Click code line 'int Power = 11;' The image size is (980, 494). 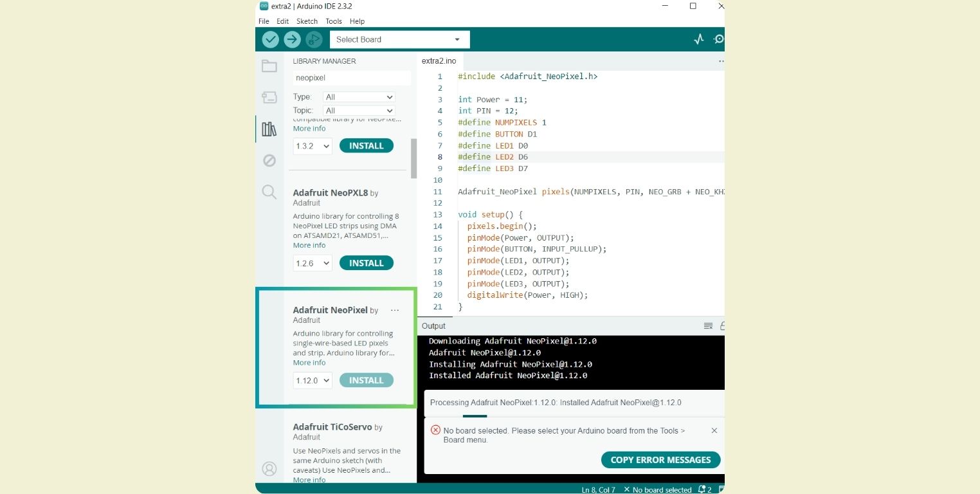[493, 100]
